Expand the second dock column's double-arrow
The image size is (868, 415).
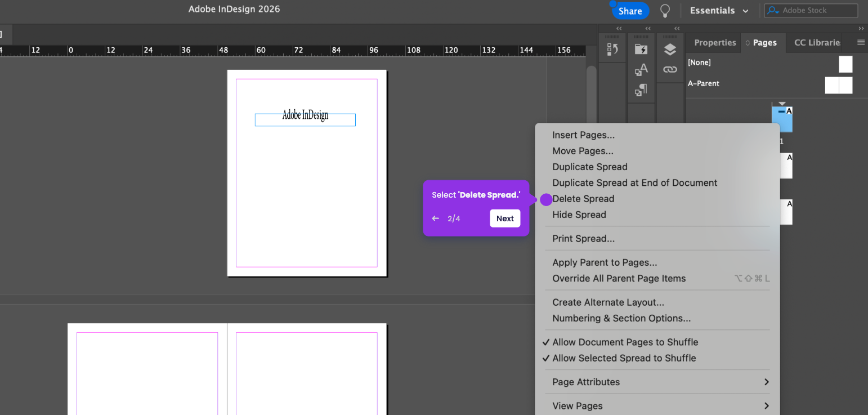tap(648, 29)
